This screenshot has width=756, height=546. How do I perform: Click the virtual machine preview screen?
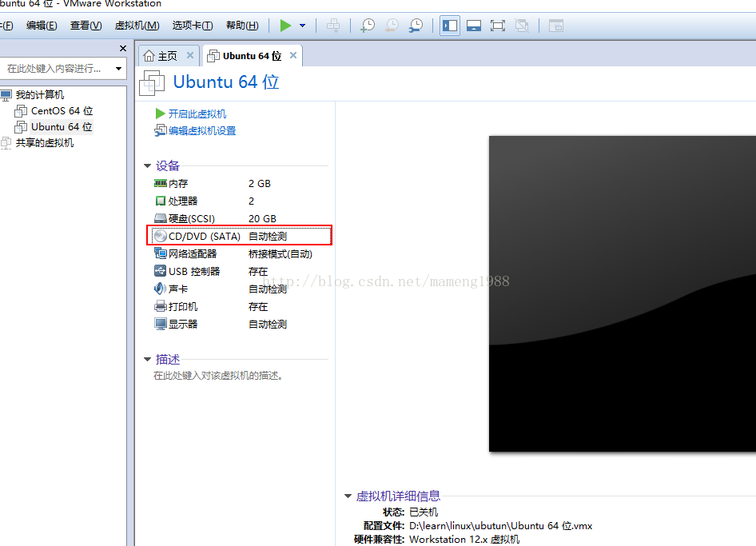coord(623,293)
